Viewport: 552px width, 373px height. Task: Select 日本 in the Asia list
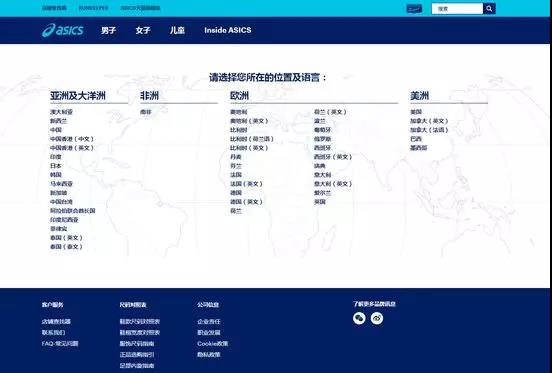[x=56, y=166]
